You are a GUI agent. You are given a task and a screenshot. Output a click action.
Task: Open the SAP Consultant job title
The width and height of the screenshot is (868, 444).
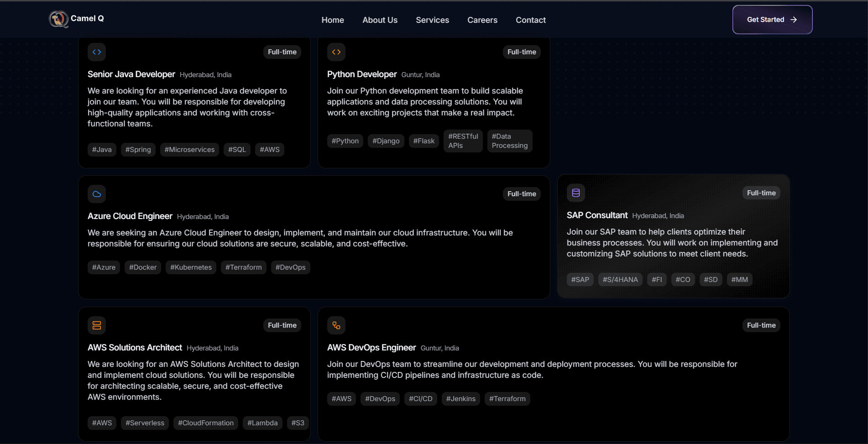[x=597, y=215]
